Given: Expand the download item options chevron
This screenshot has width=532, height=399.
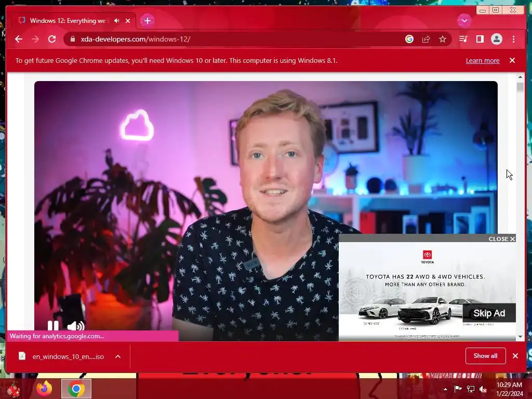Looking at the screenshot, I should click(118, 356).
